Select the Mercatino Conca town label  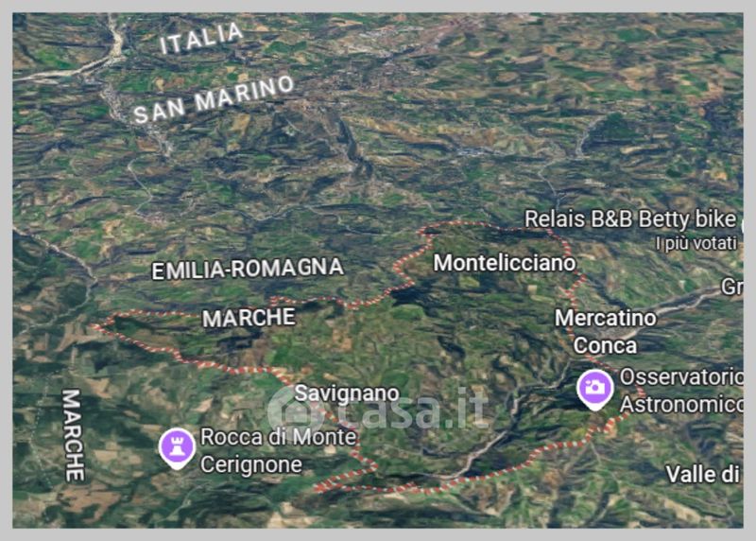tap(605, 332)
